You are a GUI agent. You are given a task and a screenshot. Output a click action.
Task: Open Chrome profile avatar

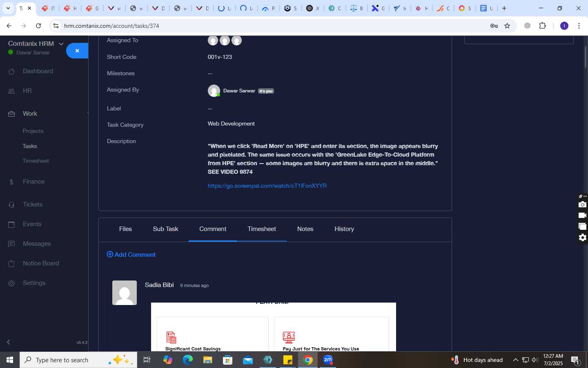pos(564,26)
